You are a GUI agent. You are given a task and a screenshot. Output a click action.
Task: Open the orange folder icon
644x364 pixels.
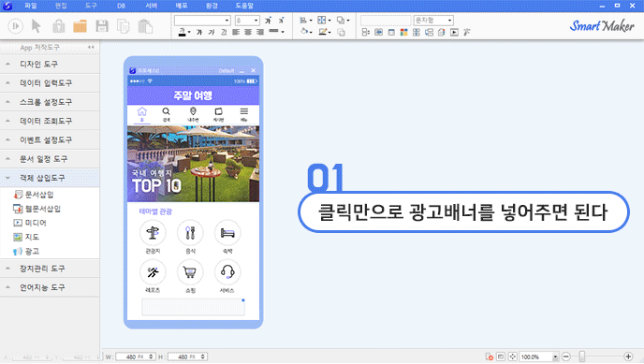tap(80, 26)
